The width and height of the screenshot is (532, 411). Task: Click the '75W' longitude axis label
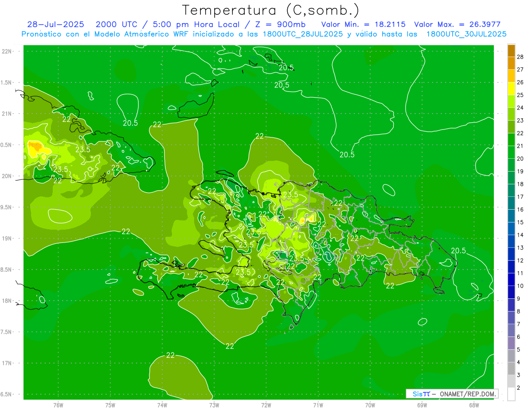click(110, 404)
